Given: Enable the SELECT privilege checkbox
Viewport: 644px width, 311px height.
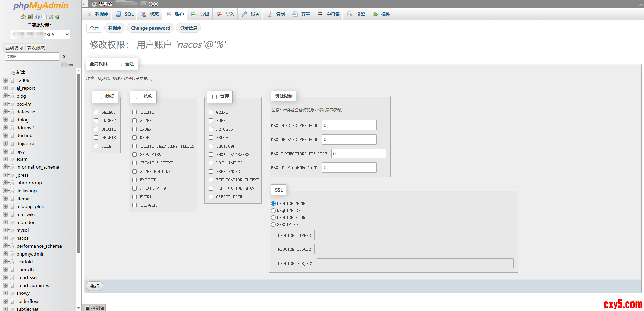Looking at the screenshot, I should [96, 112].
